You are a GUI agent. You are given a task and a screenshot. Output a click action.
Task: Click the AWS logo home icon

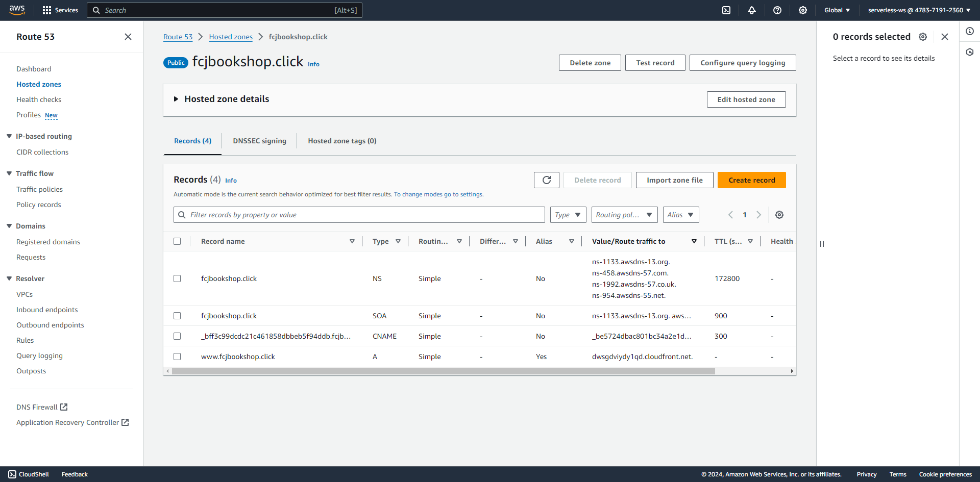point(17,10)
